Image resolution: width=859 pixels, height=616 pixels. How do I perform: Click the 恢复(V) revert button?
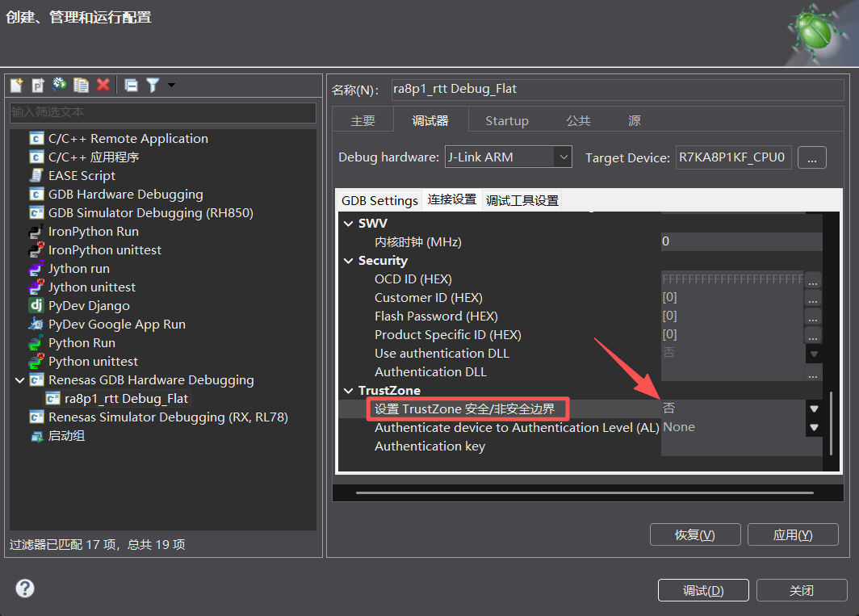695,535
